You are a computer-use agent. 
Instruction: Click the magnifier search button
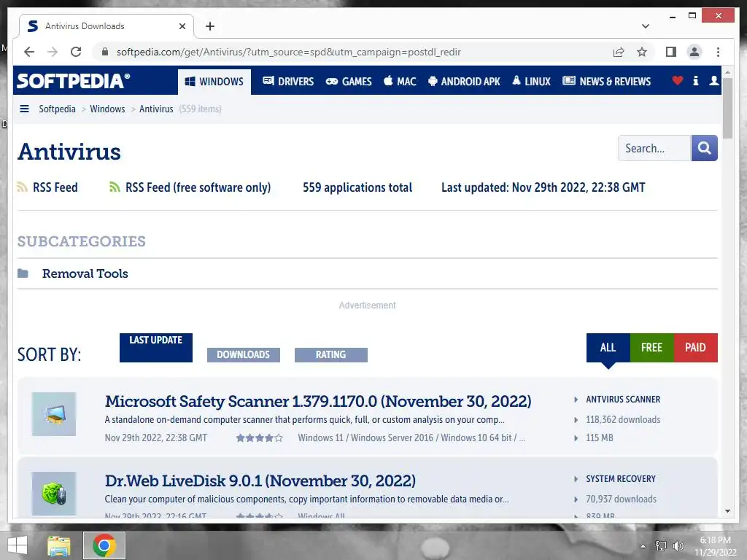704,148
